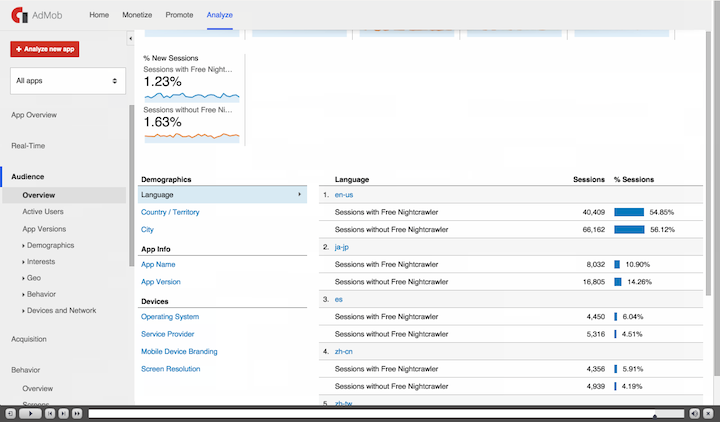Open the Monetize tab
The width and height of the screenshot is (720, 422).
[x=137, y=15]
